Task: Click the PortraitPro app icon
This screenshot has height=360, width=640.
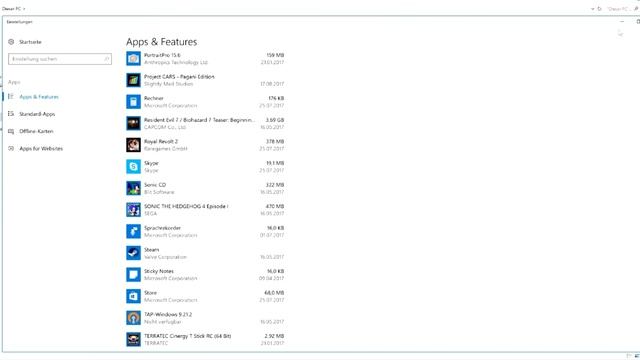Action: click(133, 59)
